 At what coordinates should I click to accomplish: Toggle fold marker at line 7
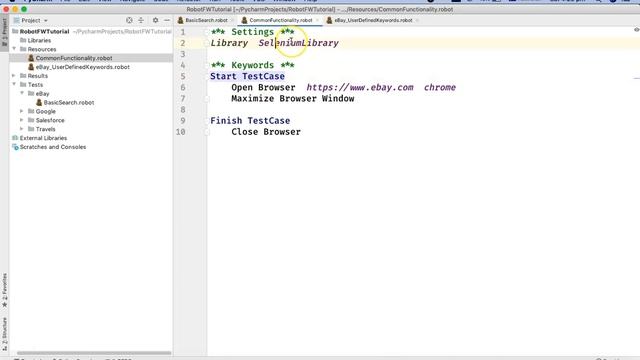[207, 99]
